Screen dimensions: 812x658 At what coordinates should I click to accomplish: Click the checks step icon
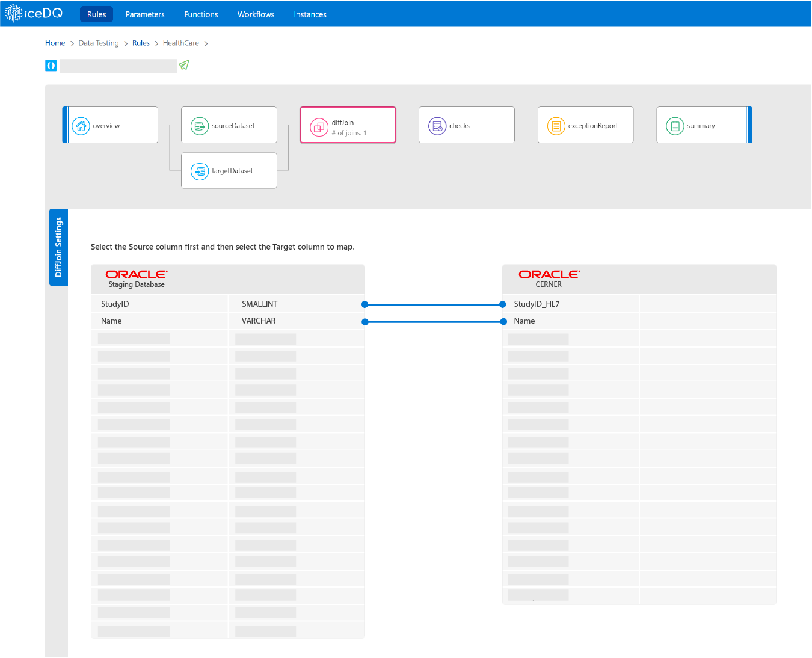tap(437, 126)
